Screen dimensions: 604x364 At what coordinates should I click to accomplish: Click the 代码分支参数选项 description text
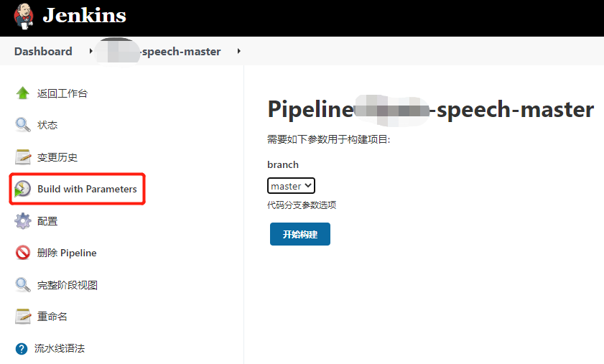pos(302,205)
